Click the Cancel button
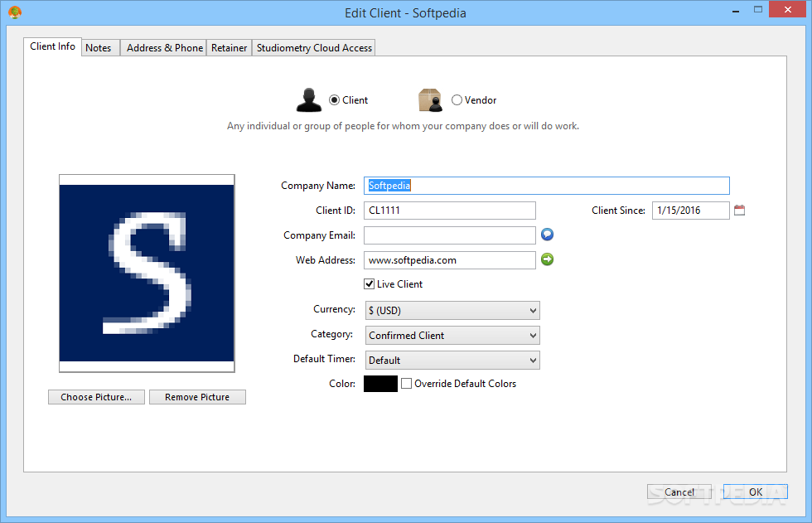 (x=679, y=492)
